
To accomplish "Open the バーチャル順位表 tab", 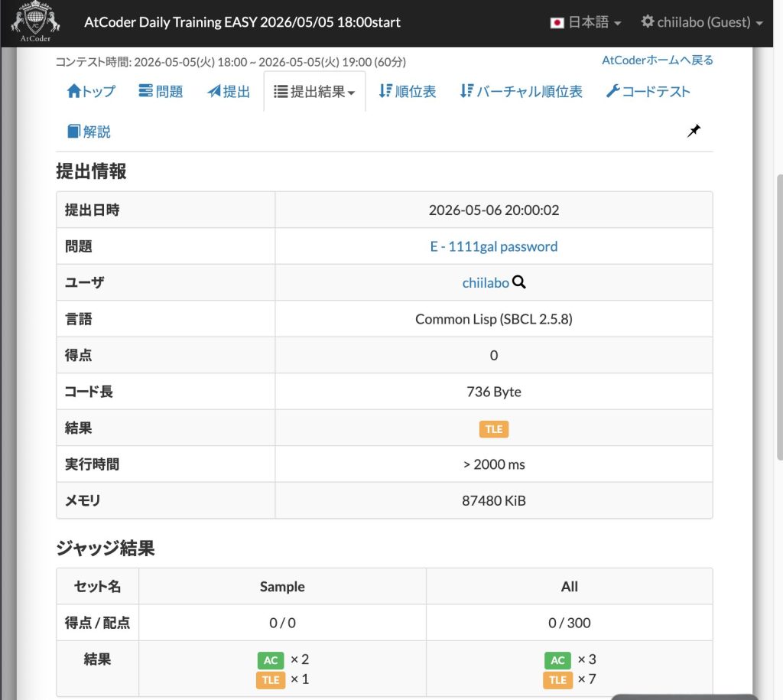I will (521, 92).
